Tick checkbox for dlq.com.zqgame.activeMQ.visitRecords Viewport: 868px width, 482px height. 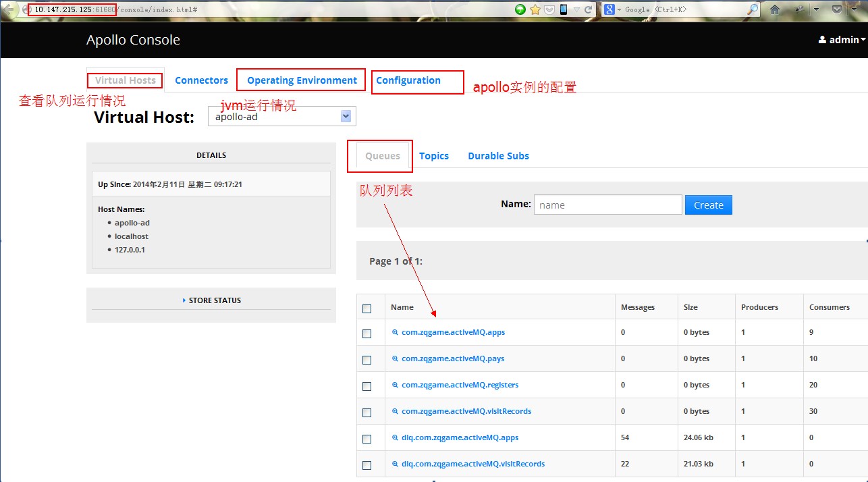click(367, 465)
